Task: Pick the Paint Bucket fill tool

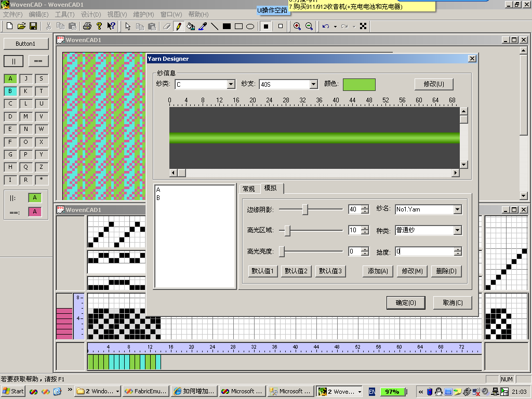Action: (191, 26)
